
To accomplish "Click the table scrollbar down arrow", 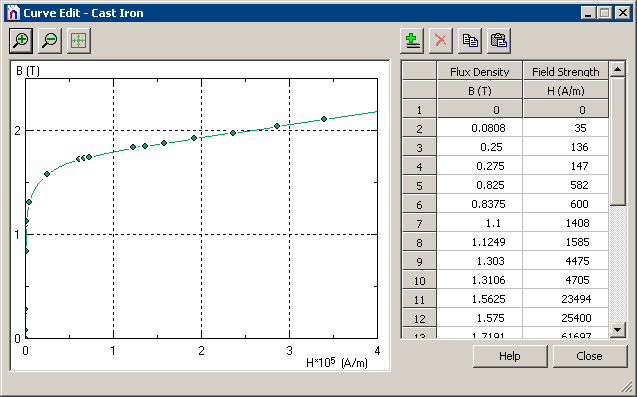I will pyautogui.click(x=618, y=329).
